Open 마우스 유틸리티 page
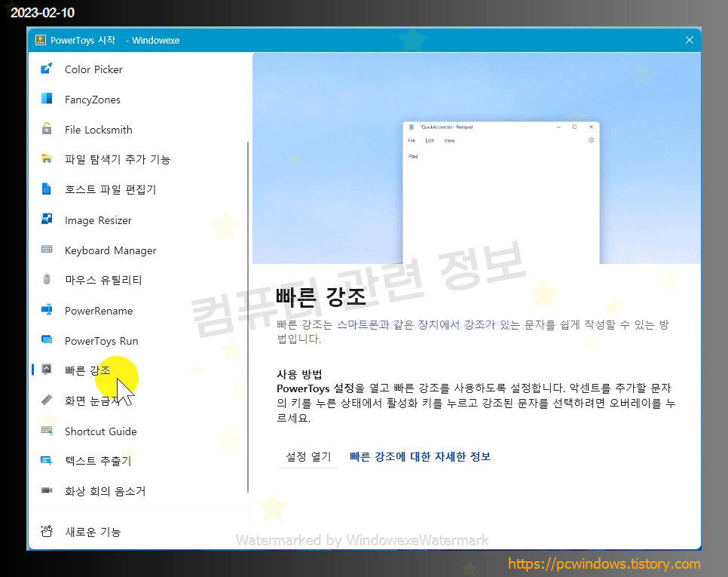Image resolution: width=728 pixels, height=577 pixels. click(x=139, y=280)
